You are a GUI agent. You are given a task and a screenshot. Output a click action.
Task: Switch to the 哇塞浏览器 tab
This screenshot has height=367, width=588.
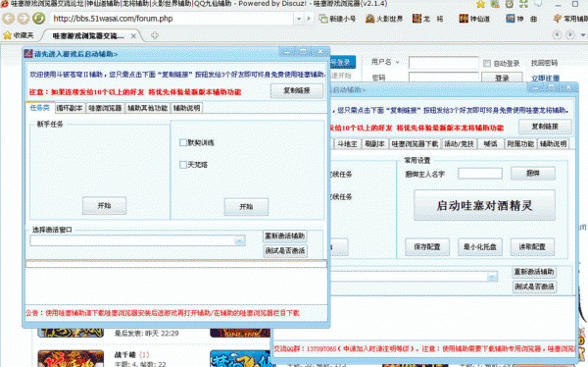105,108
